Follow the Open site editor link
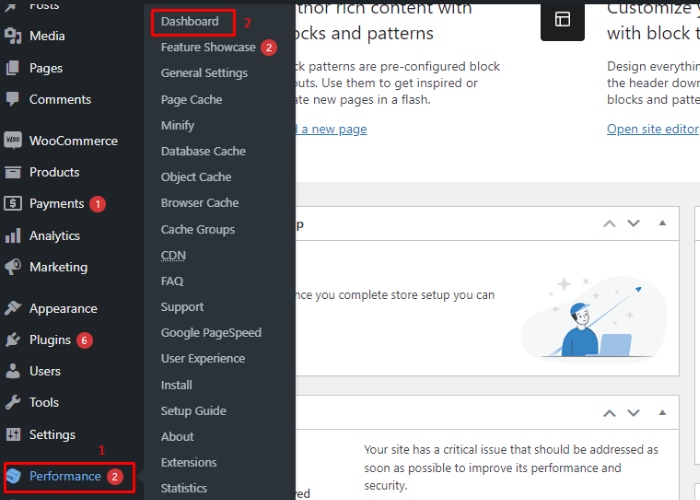Screen dimensions: 700x500 pyautogui.click(x=653, y=129)
